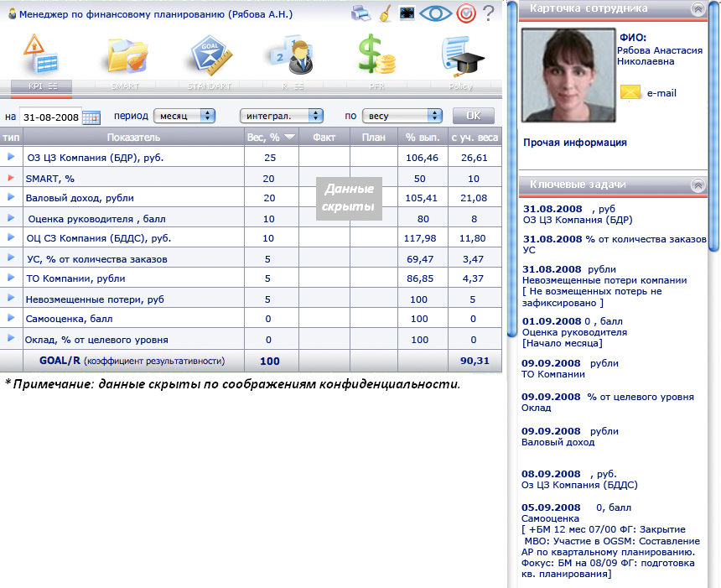Click the e-mail envelope icon

pos(630,92)
